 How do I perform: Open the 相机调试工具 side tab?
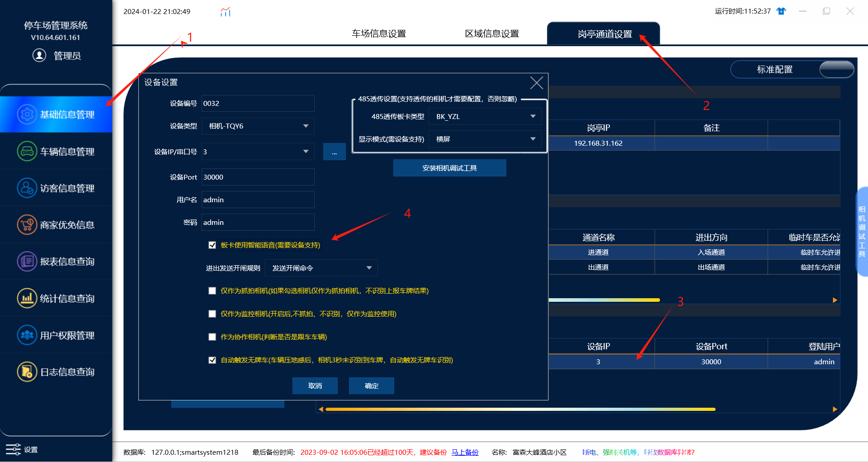click(862, 231)
